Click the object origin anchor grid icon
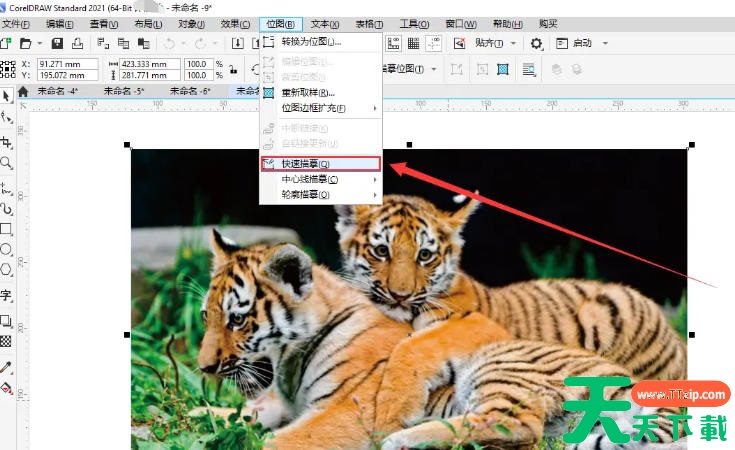The height and width of the screenshot is (450, 735). 8,69
